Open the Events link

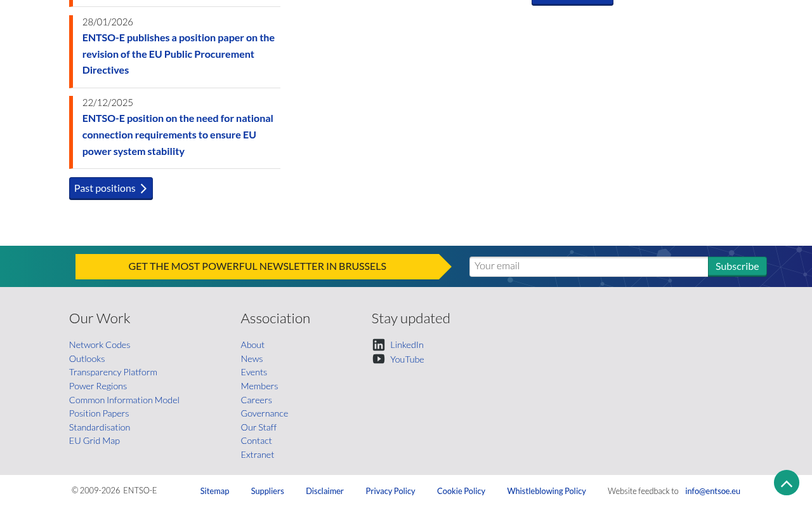pos(254,372)
